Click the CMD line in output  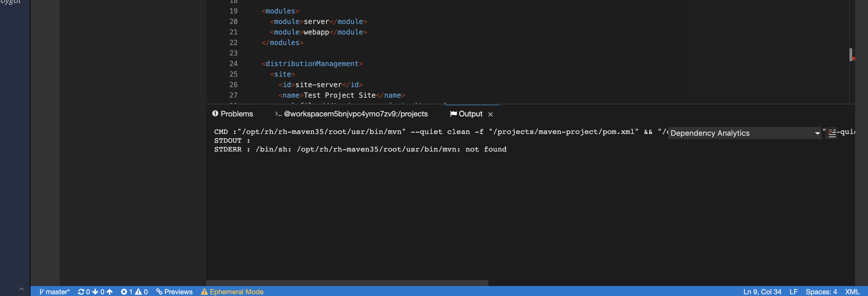441,132
